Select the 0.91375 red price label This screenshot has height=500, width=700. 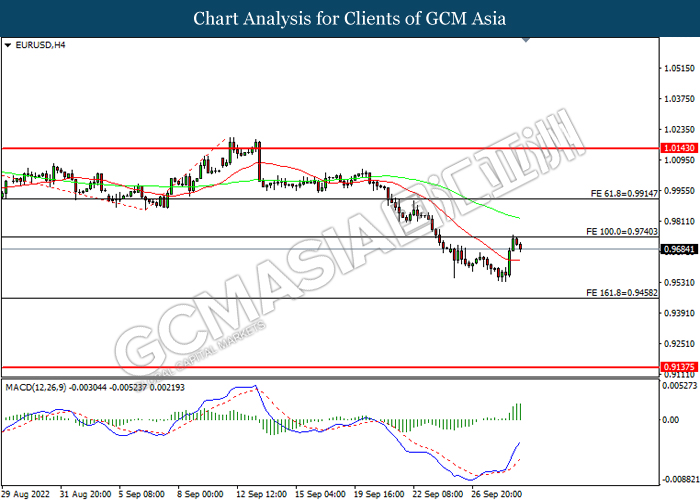[679, 367]
